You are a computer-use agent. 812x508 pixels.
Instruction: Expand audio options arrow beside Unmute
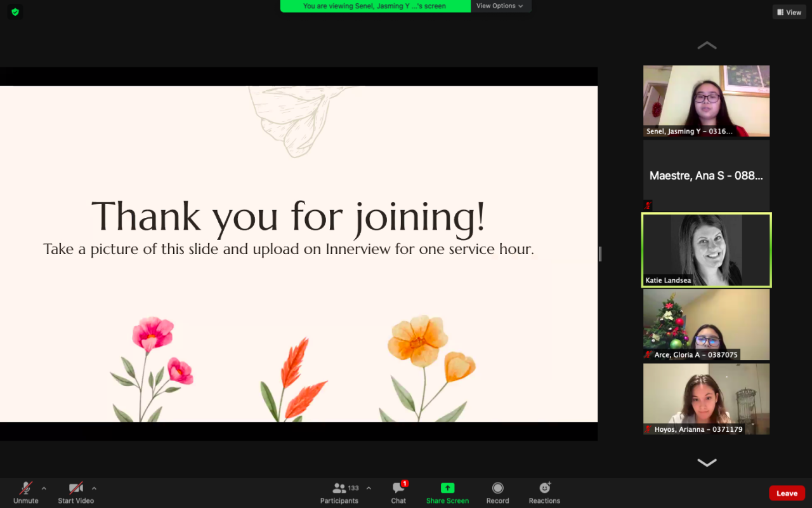pyautogui.click(x=44, y=488)
